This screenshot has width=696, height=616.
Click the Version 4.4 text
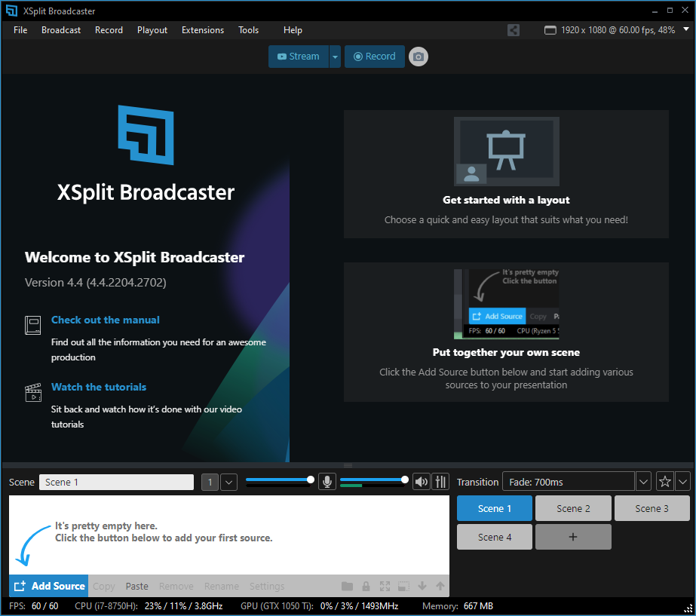point(96,283)
